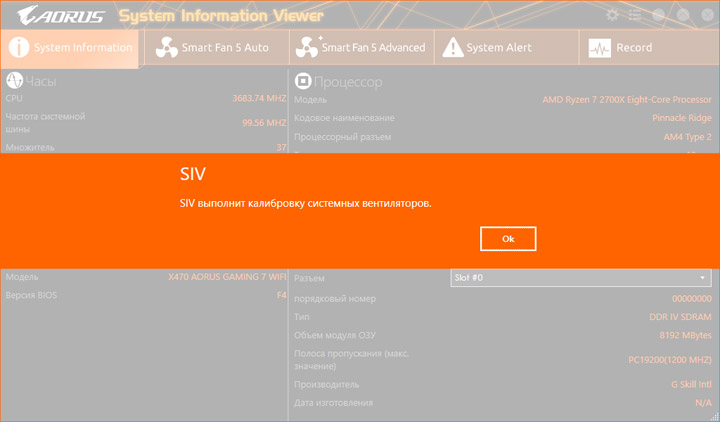
Task: Click the Процессор section icon
Action: [303, 81]
